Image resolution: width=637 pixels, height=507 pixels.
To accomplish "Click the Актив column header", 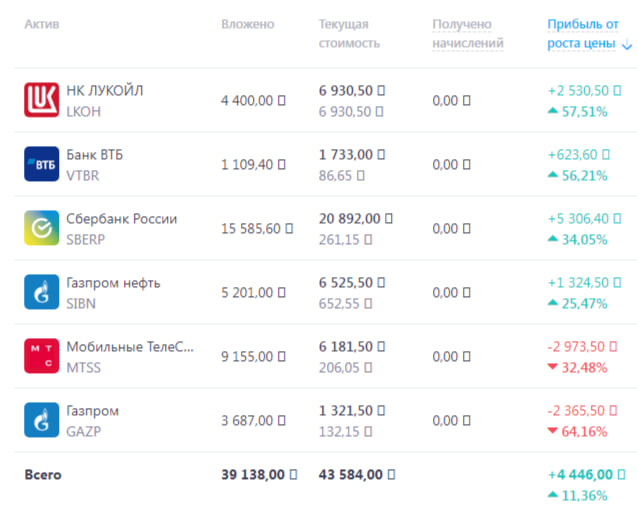I will tap(41, 23).
